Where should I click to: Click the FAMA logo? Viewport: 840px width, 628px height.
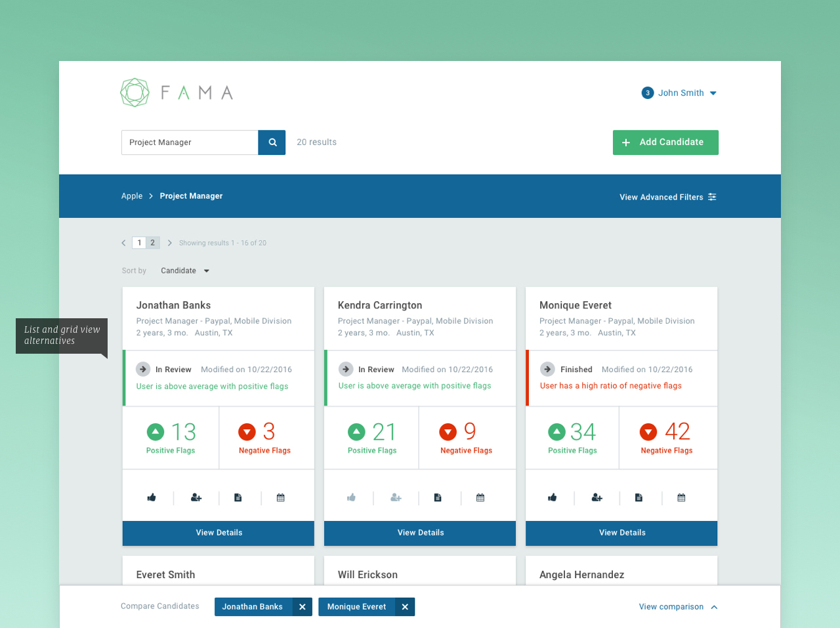click(177, 93)
